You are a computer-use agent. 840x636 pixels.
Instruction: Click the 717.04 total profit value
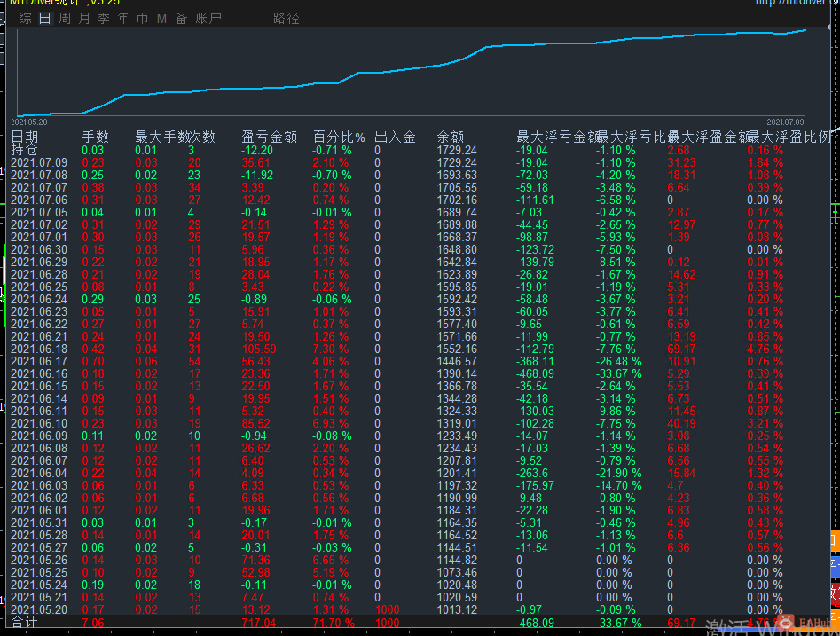[259, 623]
